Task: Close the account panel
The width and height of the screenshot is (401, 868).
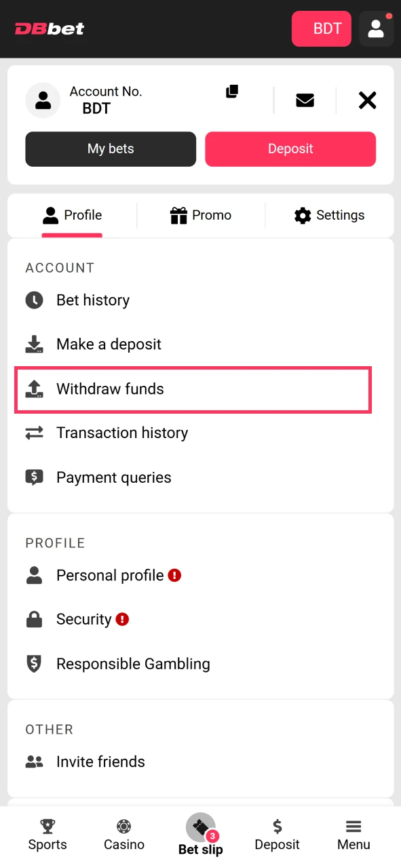Action: [x=367, y=100]
